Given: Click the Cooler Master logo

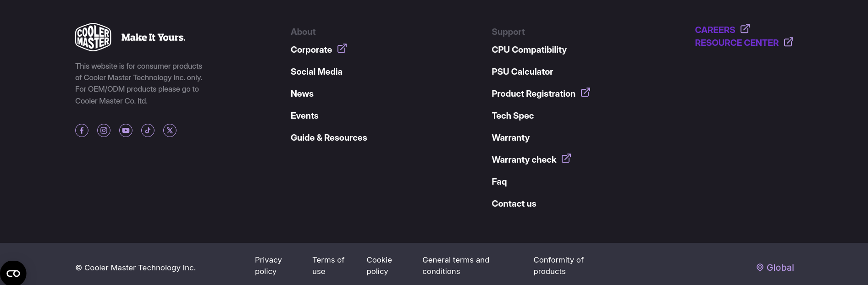Looking at the screenshot, I should pos(93,37).
